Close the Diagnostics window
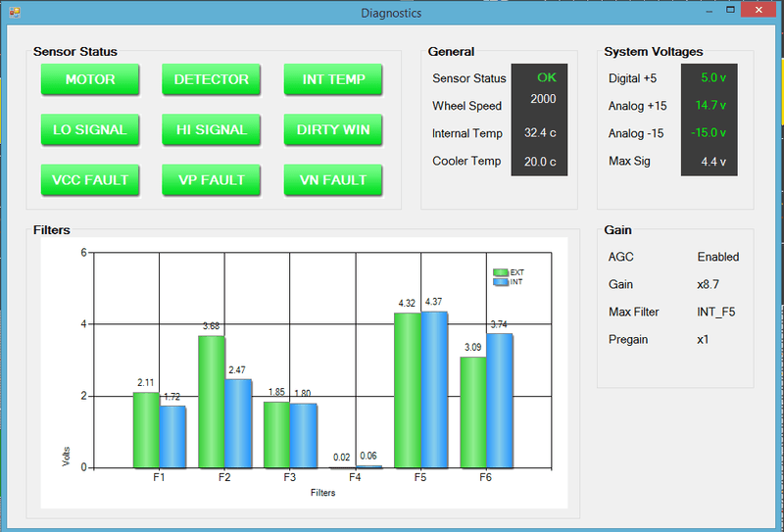Image resolution: width=784 pixels, height=532 pixels. pos(759,10)
